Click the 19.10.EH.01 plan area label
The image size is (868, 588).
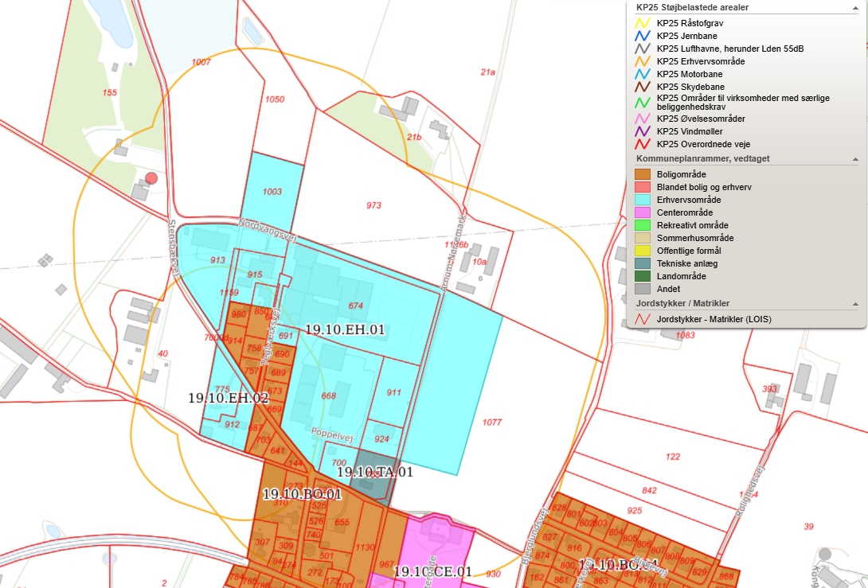coord(345,329)
